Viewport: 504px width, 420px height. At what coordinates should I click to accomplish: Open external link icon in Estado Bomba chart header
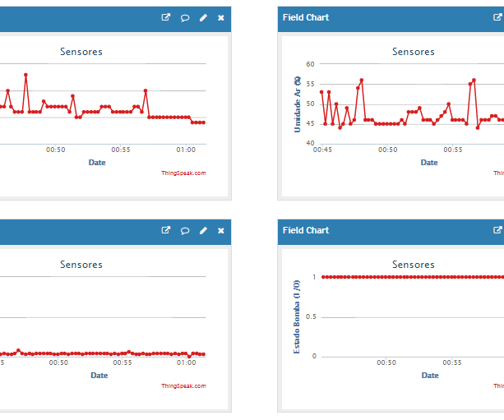497,231
